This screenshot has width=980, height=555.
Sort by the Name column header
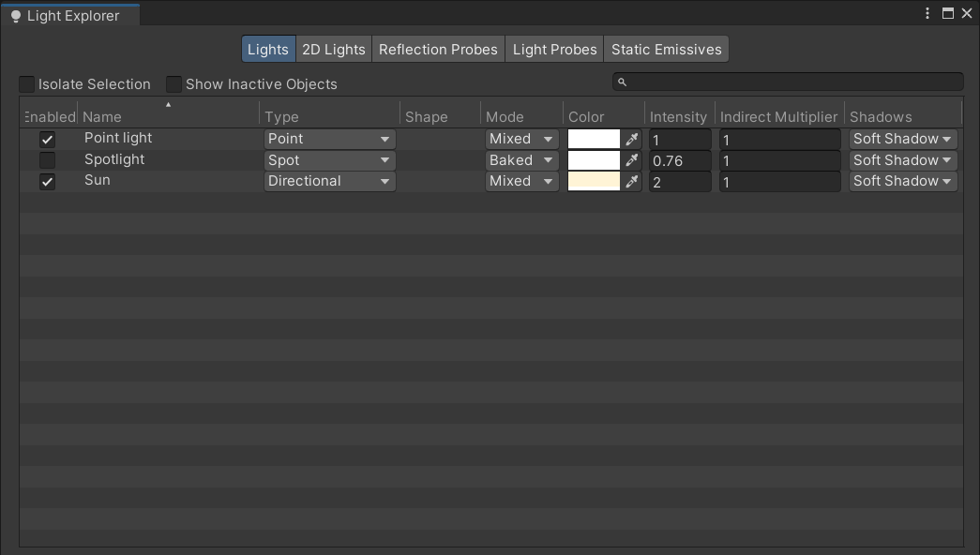click(x=102, y=117)
